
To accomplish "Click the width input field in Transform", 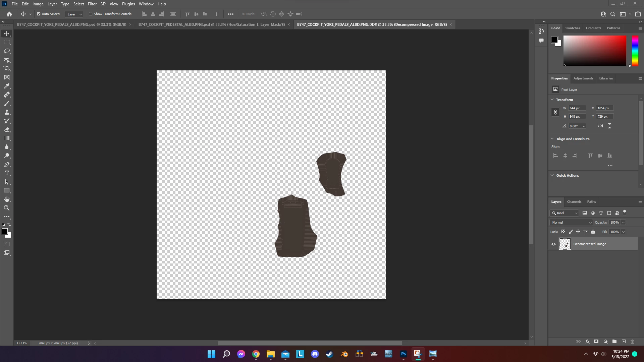I will click(577, 108).
